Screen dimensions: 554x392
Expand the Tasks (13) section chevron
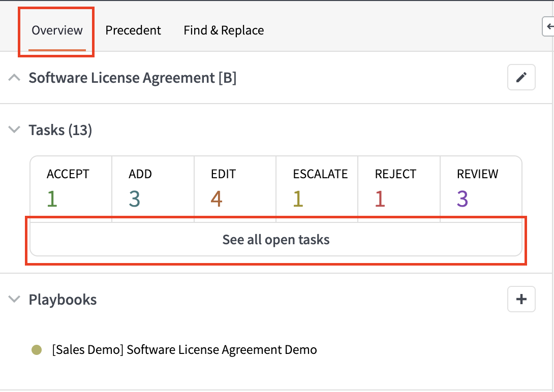click(14, 129)
